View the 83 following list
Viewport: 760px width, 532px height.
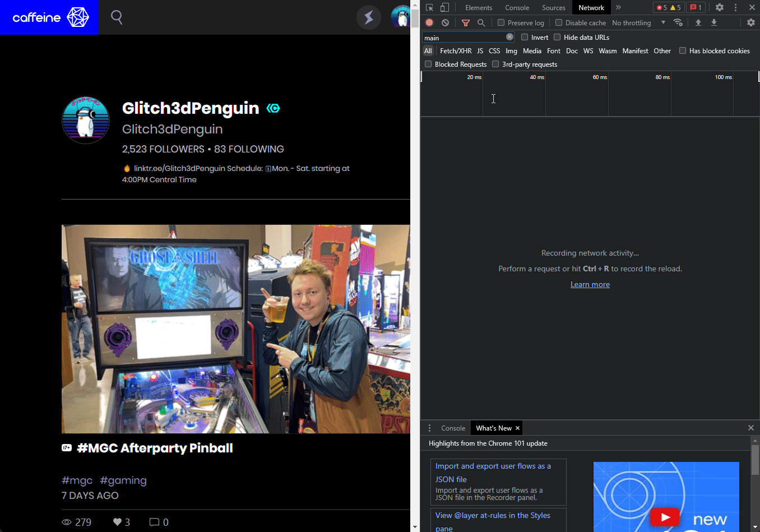click(249, 149)
